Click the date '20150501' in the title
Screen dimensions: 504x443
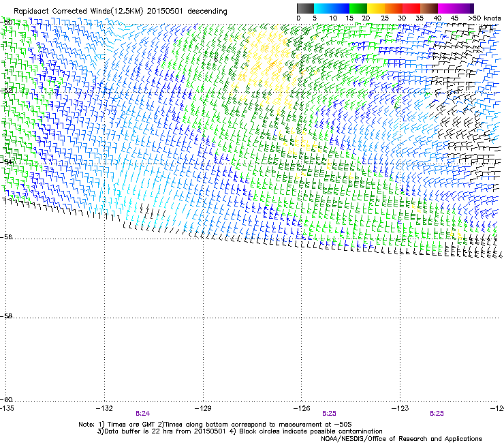coord(165,11)
